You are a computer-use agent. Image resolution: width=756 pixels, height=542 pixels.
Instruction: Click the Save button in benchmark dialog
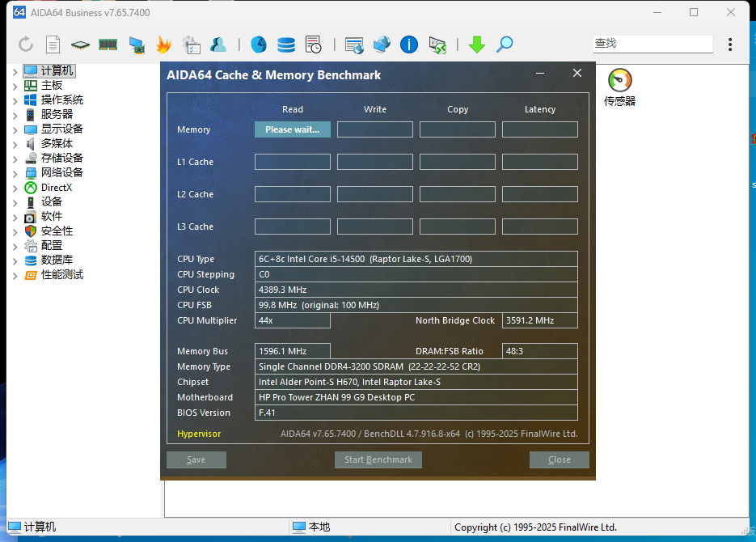click(196, 459)
